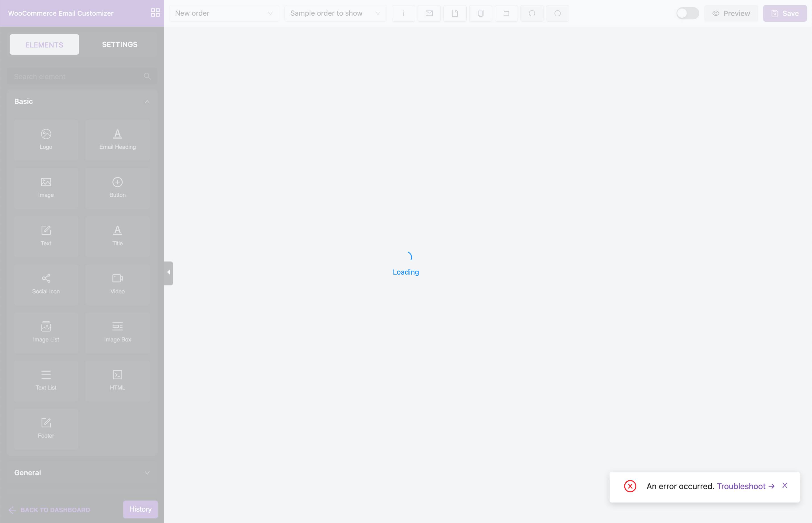Collapse the Basic elements section
Screen dimensions: 812x523
pos(147,102)
